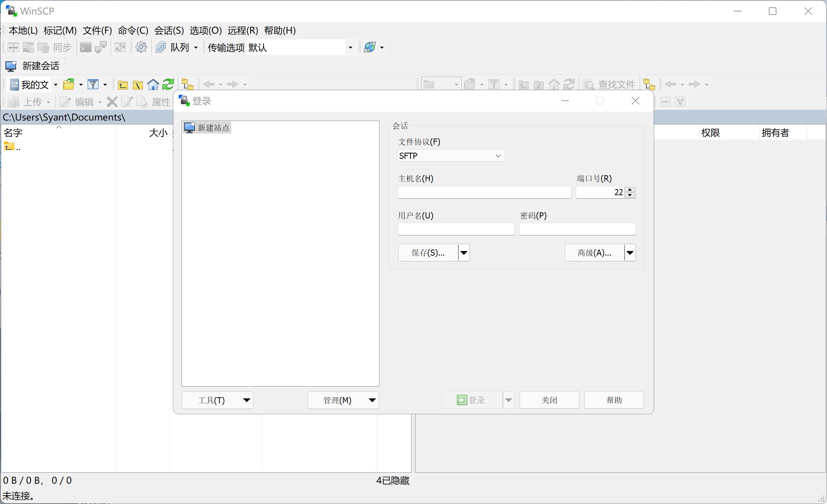This screenshot has width=827, height=504.
Task: Open Preferences via the gear icon
Action: 141,47
